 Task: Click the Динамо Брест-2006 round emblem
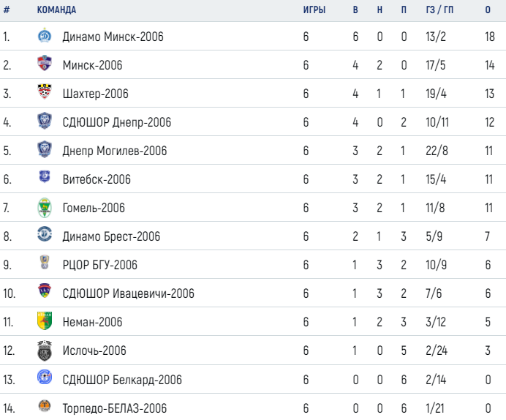coord(45,234)
